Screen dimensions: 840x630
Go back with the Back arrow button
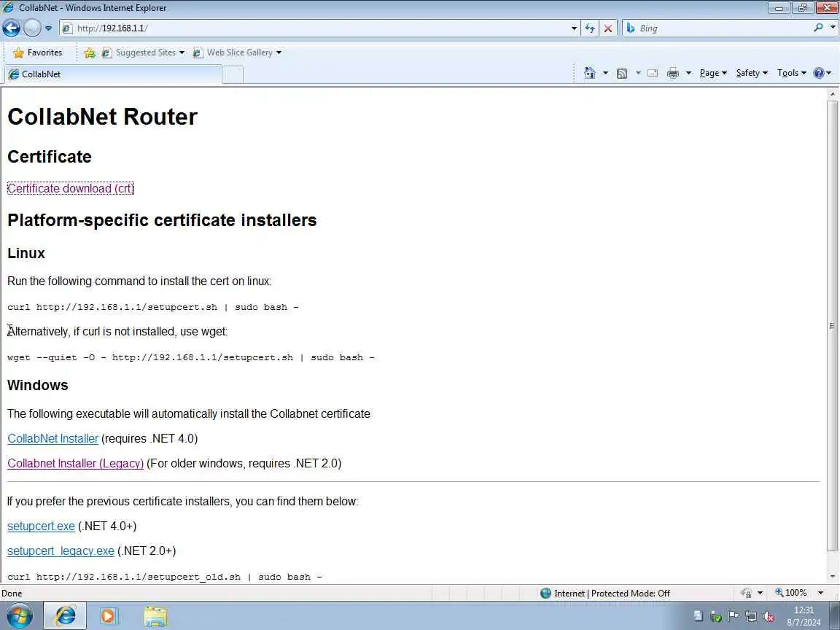[x=11, y=28]
